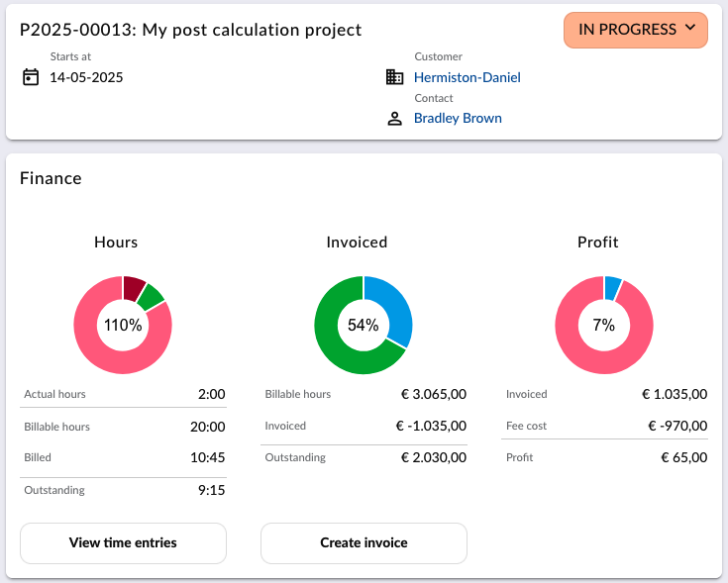728x583 pixels.
Task: Open the IN PROGRESS status dropdown
Action: point(636,30)
